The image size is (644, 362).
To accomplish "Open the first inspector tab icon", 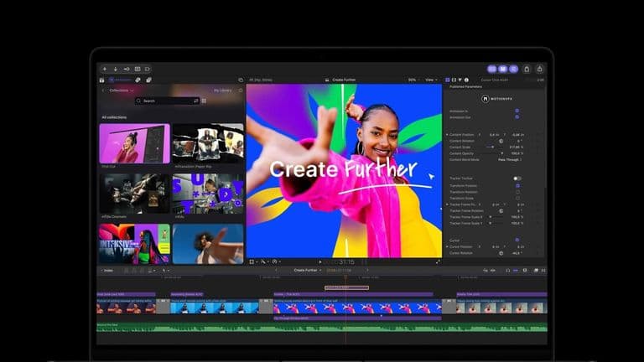I will pyautogui.click(x=448, y=80).
